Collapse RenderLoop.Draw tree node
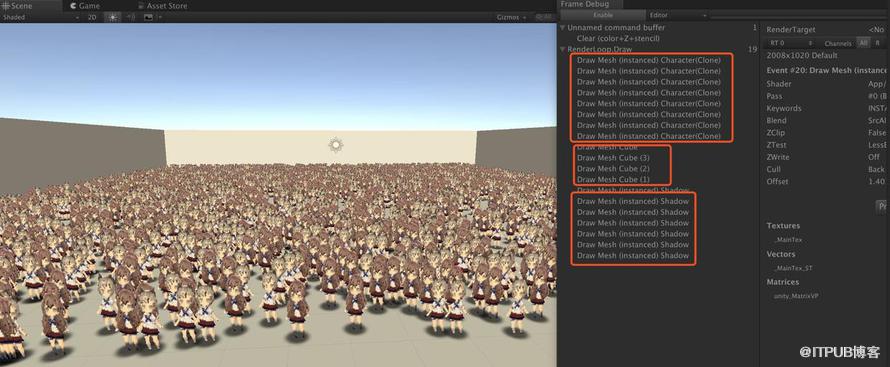890x367 pixels. [x=562, y=49]
